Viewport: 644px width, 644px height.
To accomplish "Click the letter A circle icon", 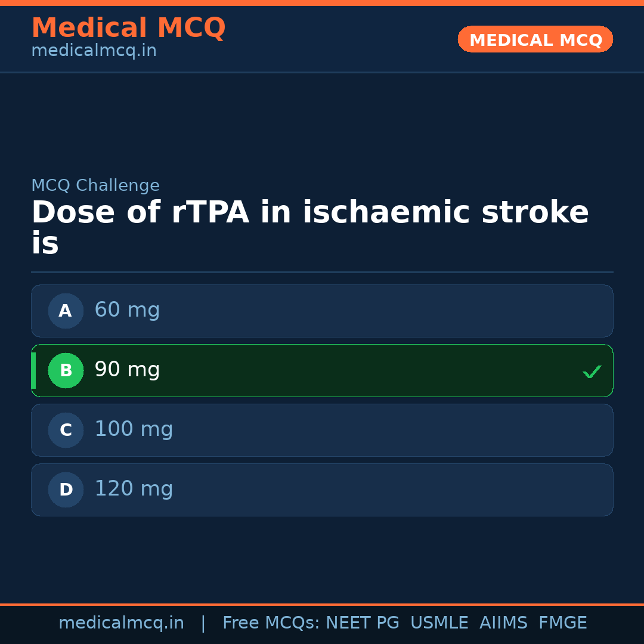I will (66, 311).
